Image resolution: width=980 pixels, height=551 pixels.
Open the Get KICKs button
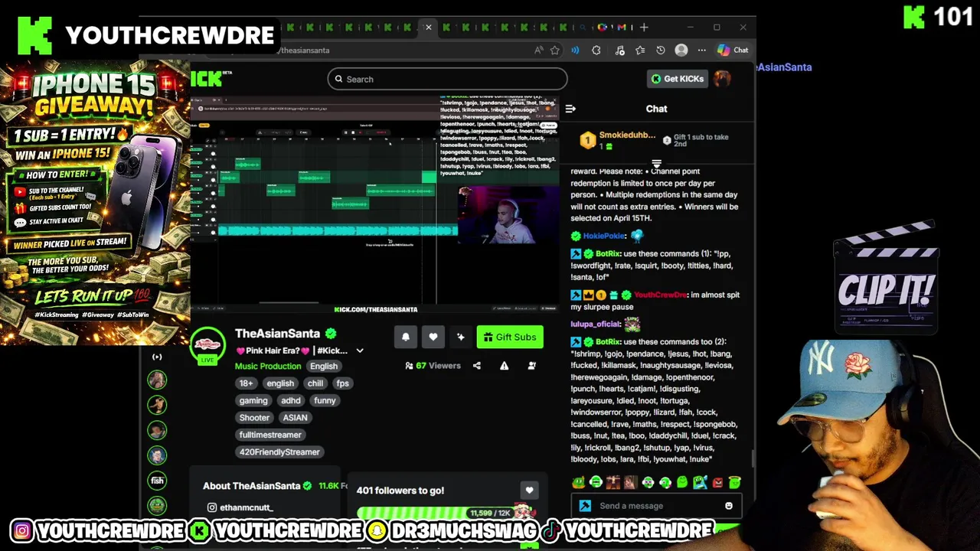point(677,79)
